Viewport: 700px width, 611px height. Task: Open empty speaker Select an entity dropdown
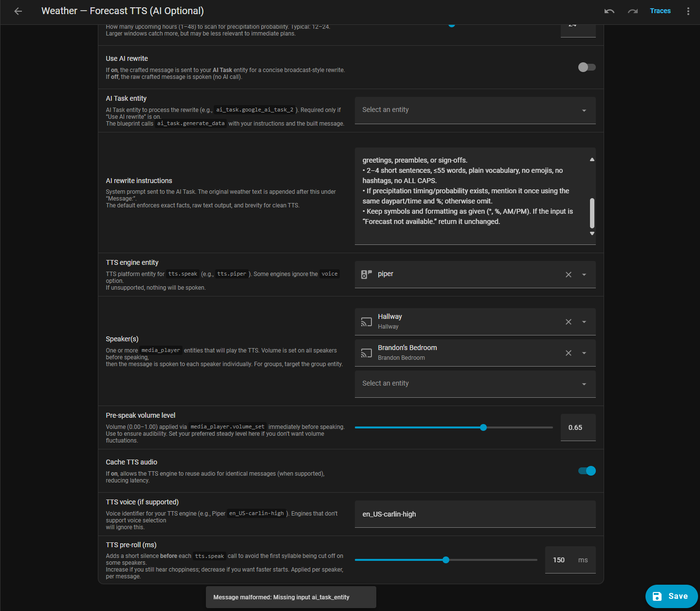(x=475, y=384)
